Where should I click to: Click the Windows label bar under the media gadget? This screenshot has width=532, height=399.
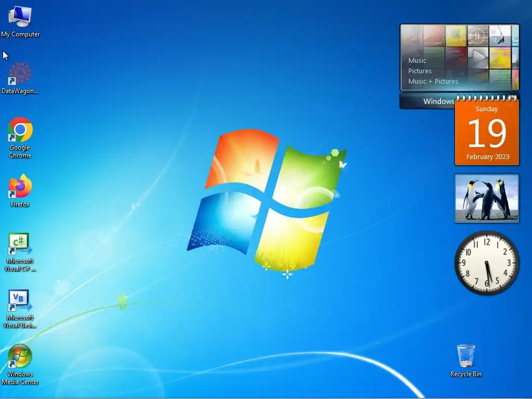pyautogui.click(x=428, y=101)
